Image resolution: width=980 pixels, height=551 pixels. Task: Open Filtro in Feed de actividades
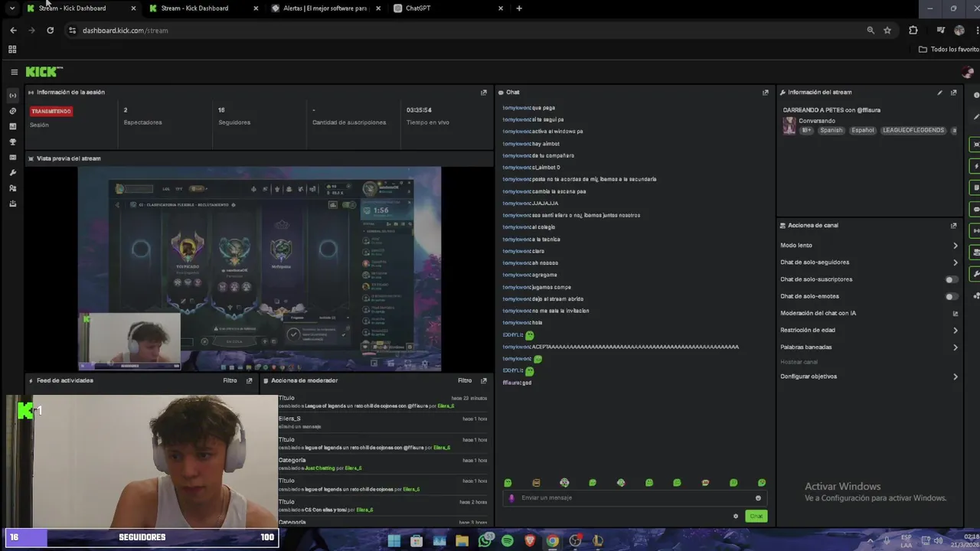pyautogui.click(x=230, y=380)
